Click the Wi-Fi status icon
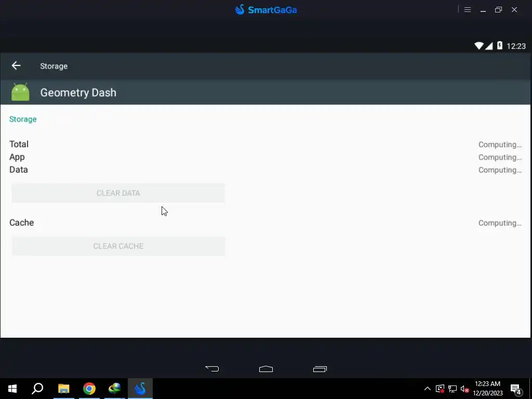Screen dimensions: 532x399 (478, 46)
